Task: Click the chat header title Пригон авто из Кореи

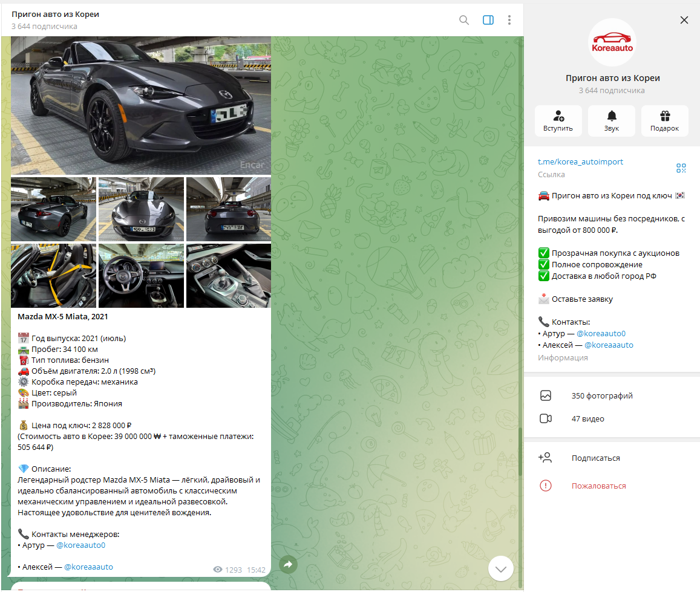Action: click(x=55, y=14)
